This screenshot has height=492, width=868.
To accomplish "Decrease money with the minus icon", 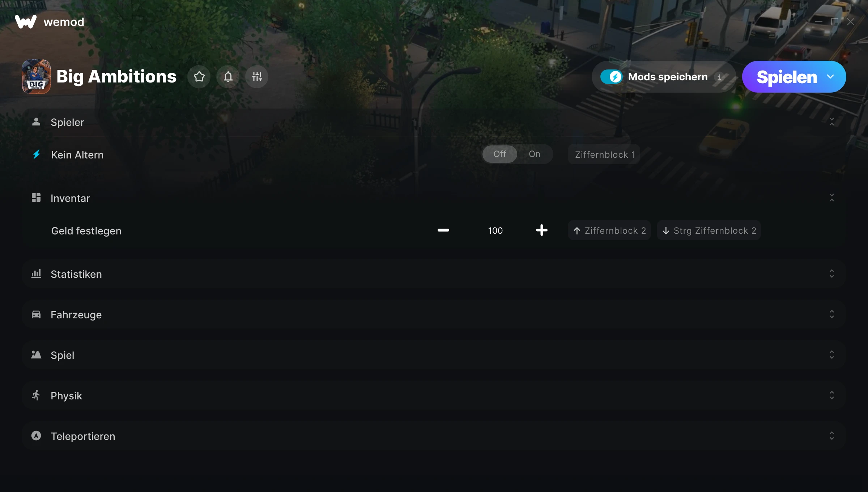I will tap(443, 230).
